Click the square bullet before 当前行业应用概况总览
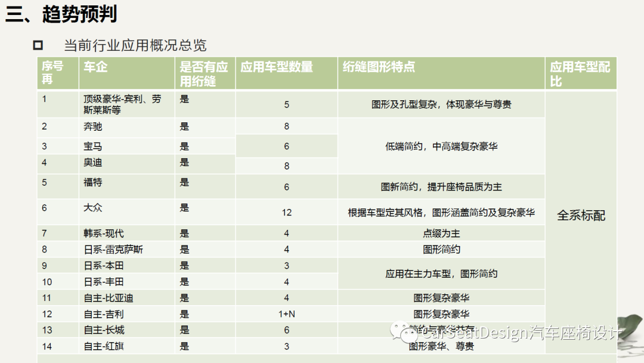This screenshot has height=363, width=644. [38, 45]
